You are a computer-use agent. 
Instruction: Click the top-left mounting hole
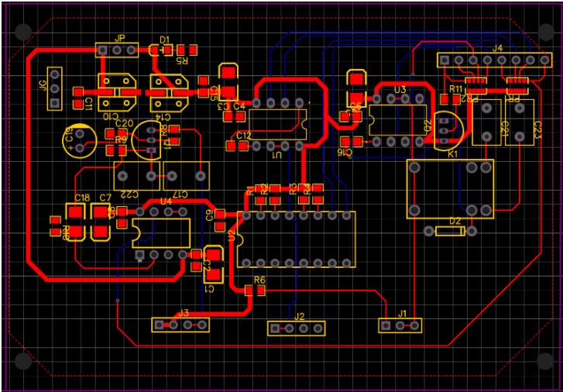click(23, 32)
